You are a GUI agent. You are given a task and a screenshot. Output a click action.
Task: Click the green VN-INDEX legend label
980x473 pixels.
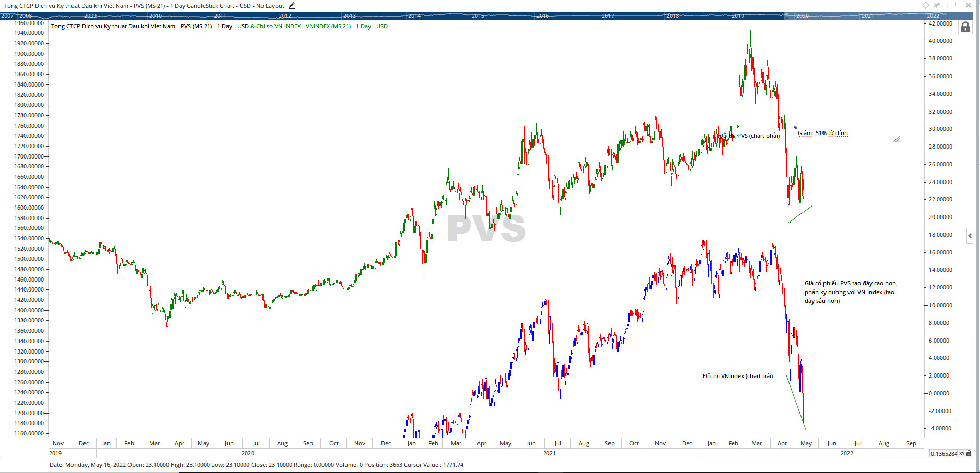point(319,26)
